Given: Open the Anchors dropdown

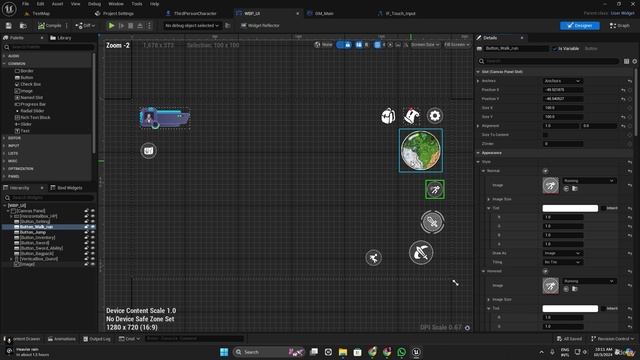Looking at the screenshot, I should [562, 81].
